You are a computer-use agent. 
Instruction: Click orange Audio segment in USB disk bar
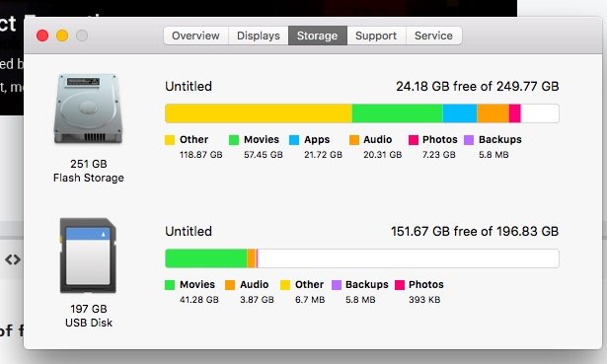[252, 258]
